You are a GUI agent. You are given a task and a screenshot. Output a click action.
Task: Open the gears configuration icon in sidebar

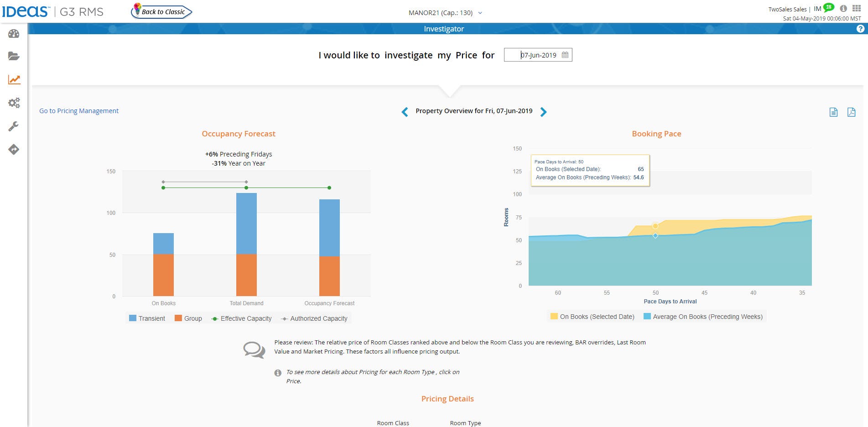tap(14, 103)
